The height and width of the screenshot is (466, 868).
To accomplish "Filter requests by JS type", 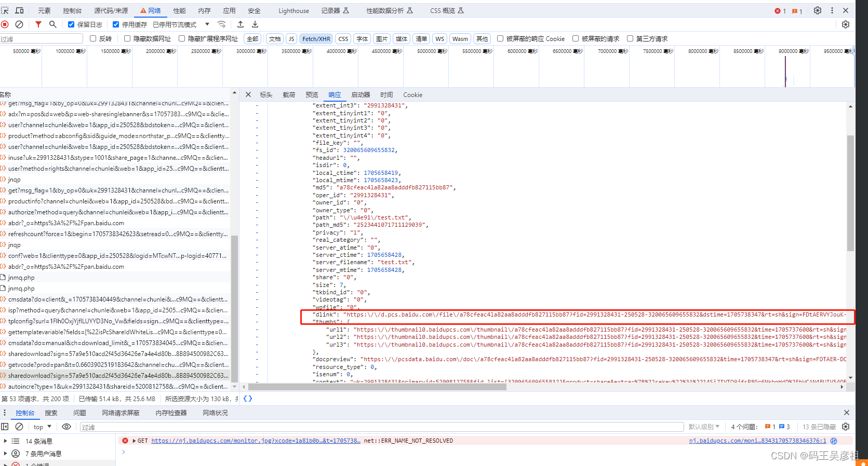I will click(x=291, y=38).
